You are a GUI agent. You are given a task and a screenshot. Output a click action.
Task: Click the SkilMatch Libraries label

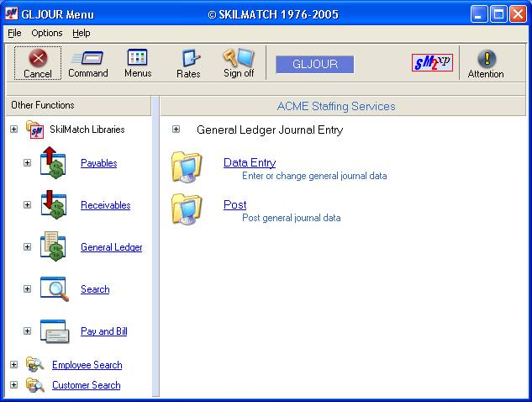tap(87, 130)
